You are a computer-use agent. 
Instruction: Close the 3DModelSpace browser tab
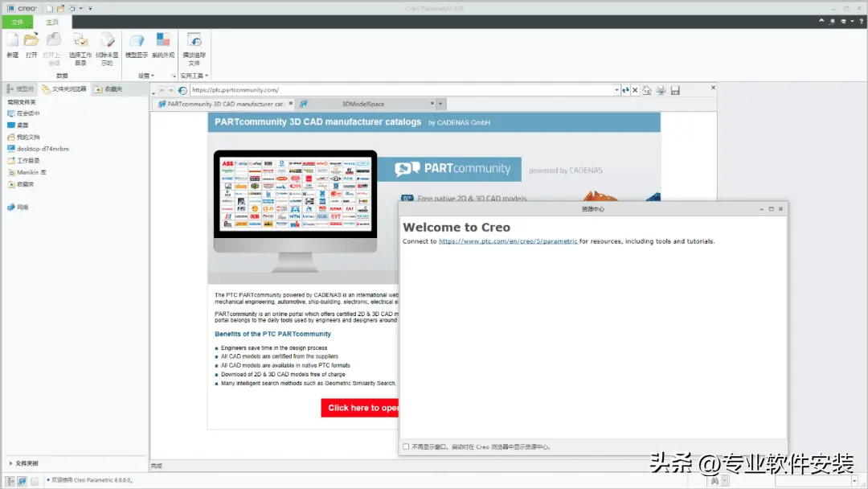click(432, 104)
